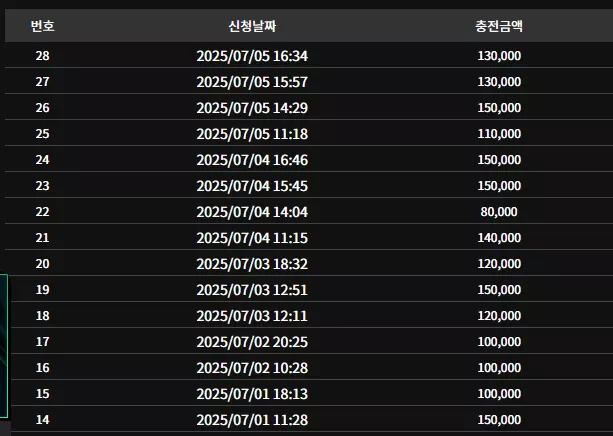Click the 신청날짜 column header
The height and width of the screenshot is (436, 613).
tap(252, 26)
